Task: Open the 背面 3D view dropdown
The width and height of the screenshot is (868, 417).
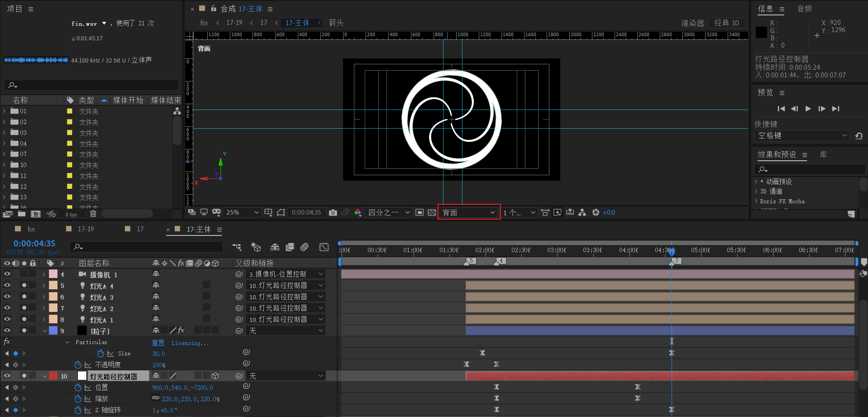Action: 469,212
